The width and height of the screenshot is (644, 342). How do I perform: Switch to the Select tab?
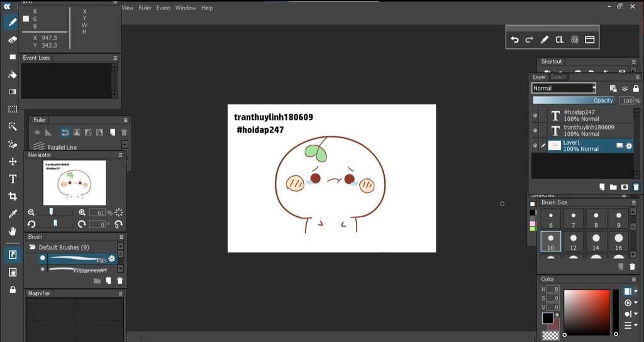point(558,77)
